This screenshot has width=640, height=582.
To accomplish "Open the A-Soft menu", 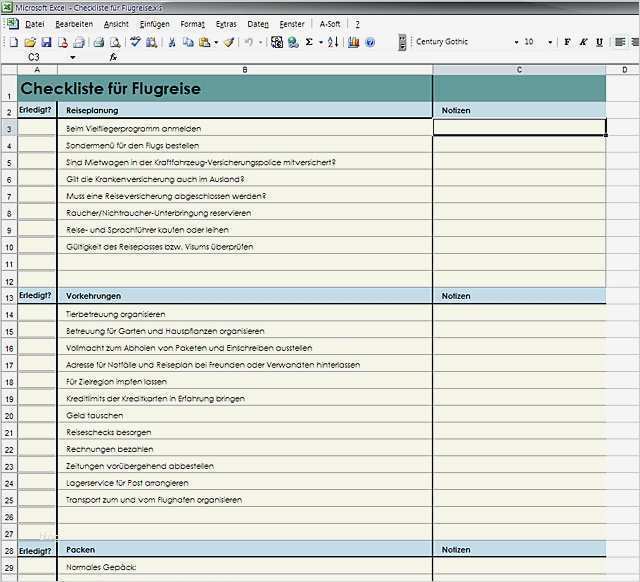I will [x=329, y=24].
